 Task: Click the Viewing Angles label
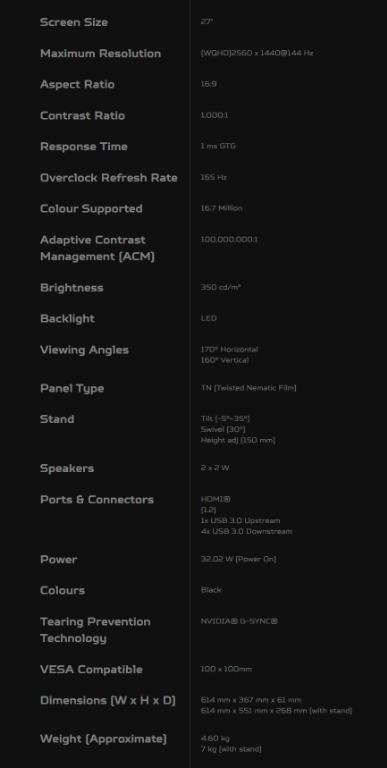[84, 350]
